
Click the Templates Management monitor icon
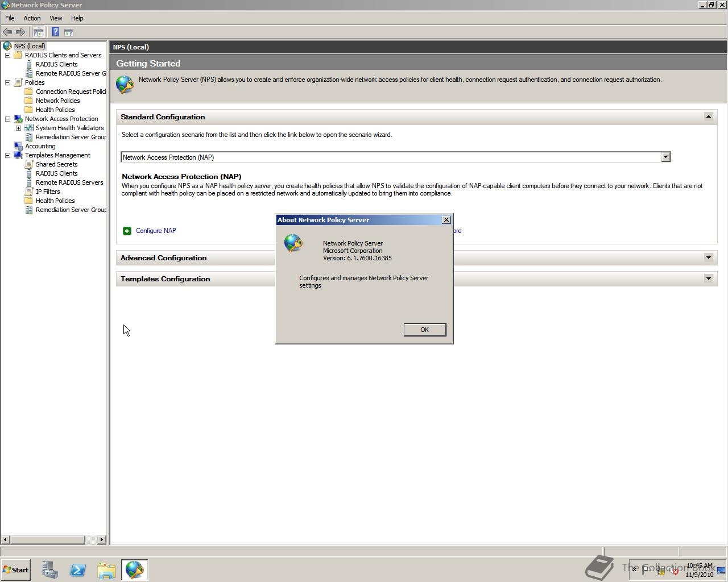[18, 155]
